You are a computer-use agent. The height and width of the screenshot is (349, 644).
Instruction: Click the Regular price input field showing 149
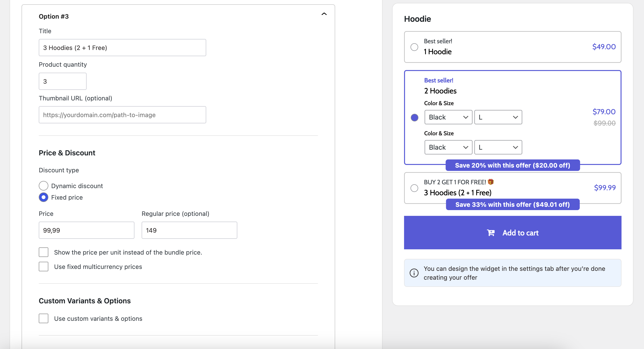[189, 230]
